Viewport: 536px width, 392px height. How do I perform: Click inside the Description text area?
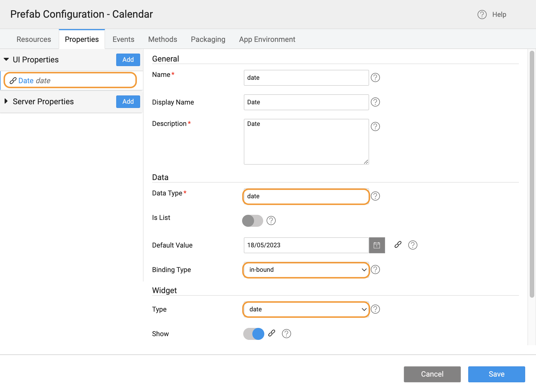click(x=306, y=142)
